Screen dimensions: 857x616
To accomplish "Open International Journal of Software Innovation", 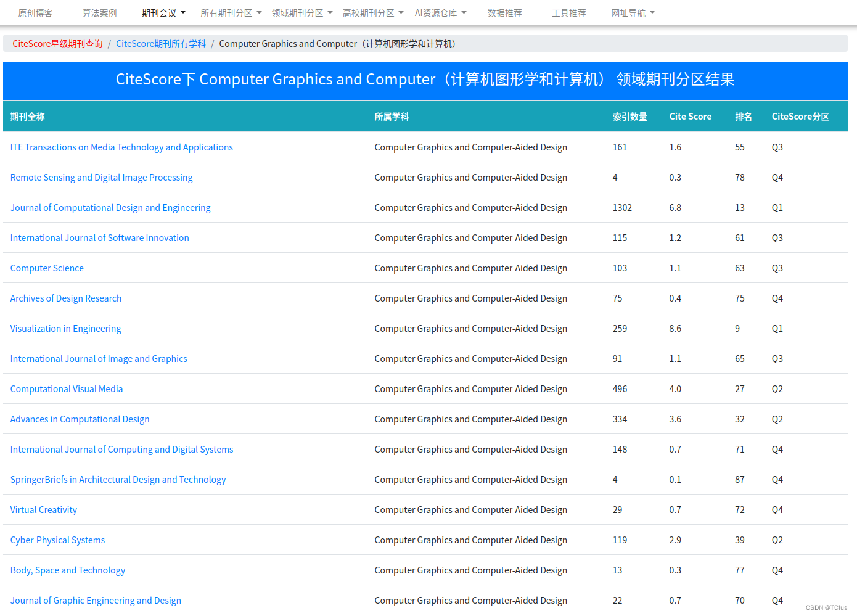I will coord(99,238).
